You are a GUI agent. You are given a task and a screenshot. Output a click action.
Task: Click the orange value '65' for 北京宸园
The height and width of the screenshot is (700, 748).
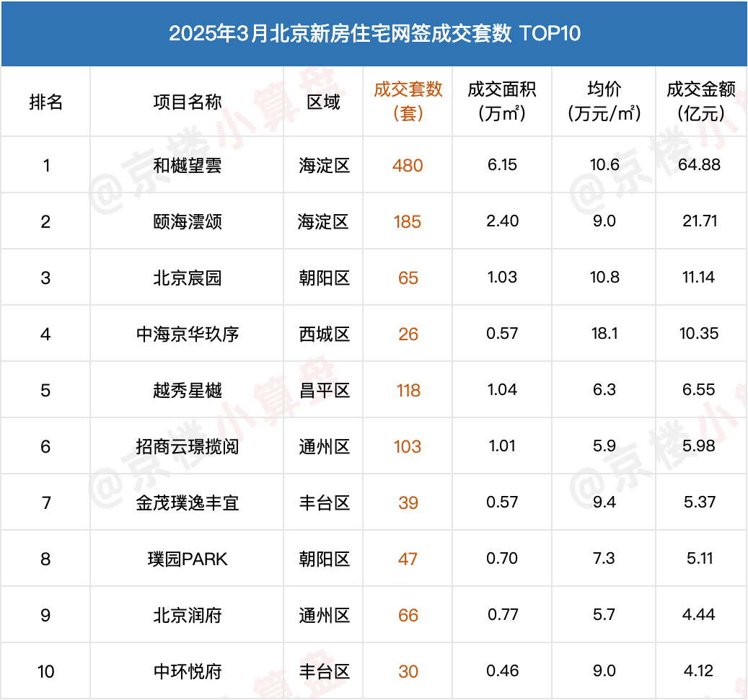coord(408,278)
